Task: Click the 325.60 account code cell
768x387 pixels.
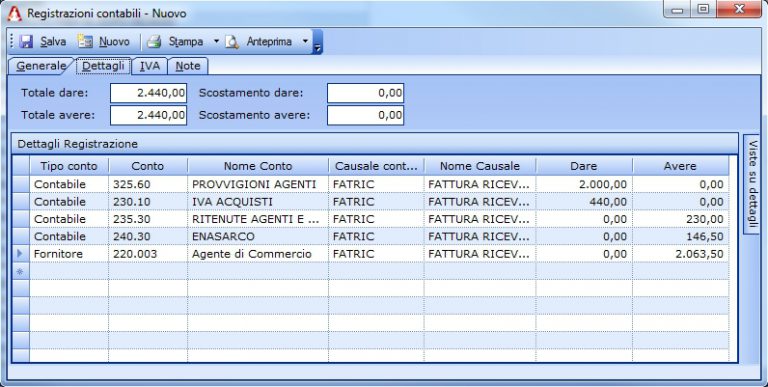Action: pos(148,184)
